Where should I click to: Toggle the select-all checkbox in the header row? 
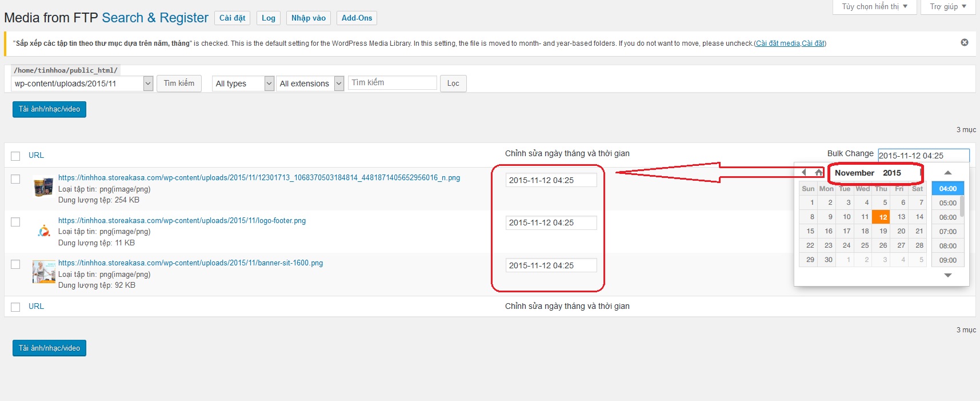[15, 156]
